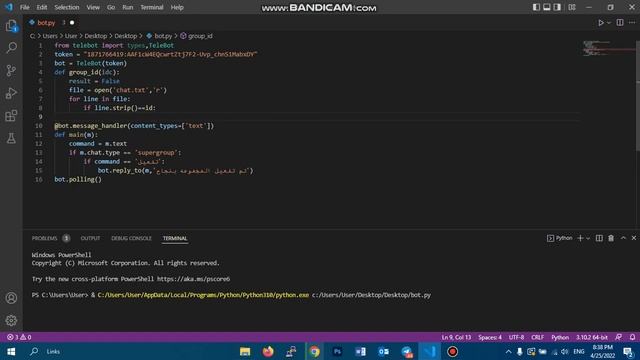The height and width of the screenshot is (360, 640).
Task: Open the Explorer view in activity bar
Action: pyautogui.click(x=11, y=26)
